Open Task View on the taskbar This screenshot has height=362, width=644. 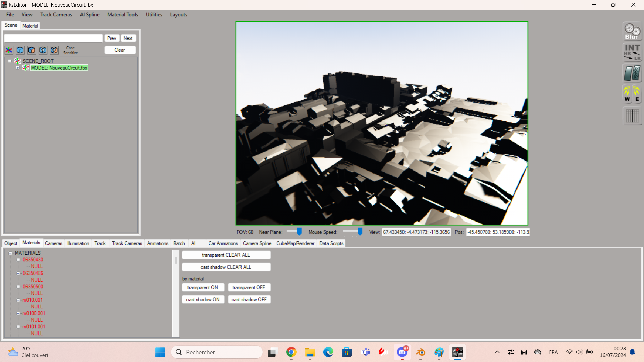click(273, 352)
